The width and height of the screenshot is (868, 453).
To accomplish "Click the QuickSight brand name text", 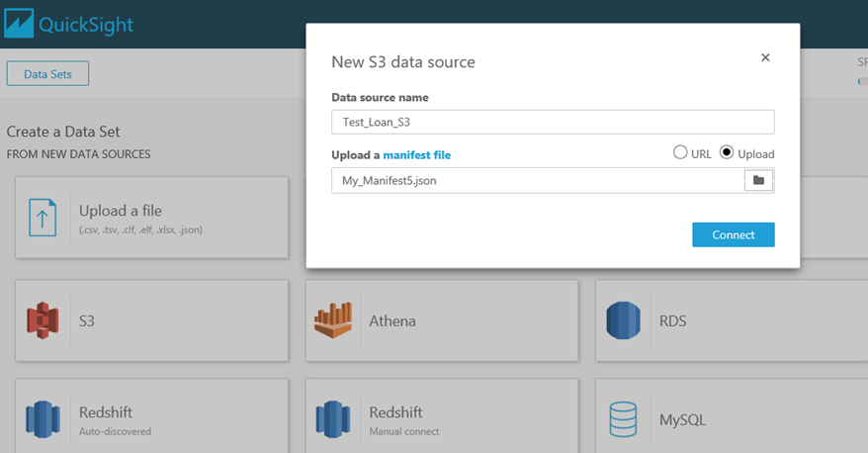I will pos(86,25).
